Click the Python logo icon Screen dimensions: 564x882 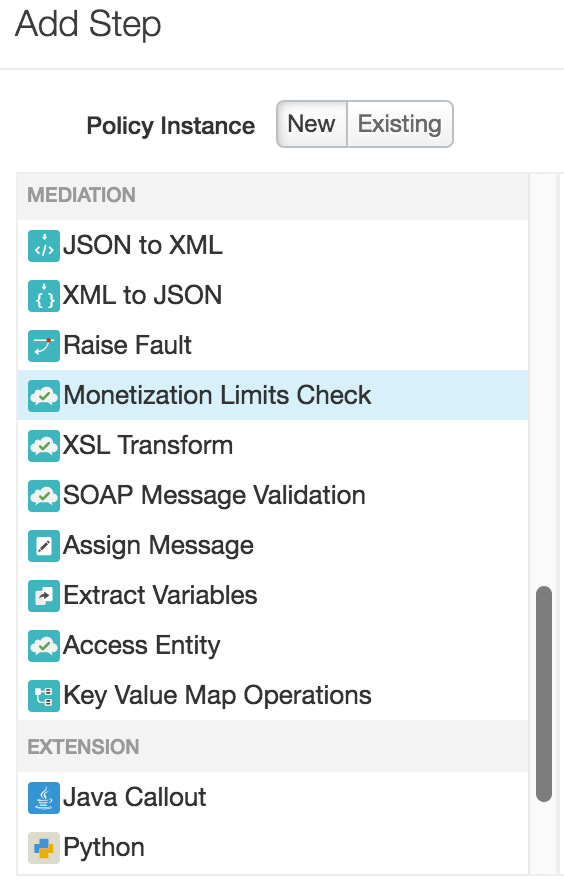pos(44,848)
